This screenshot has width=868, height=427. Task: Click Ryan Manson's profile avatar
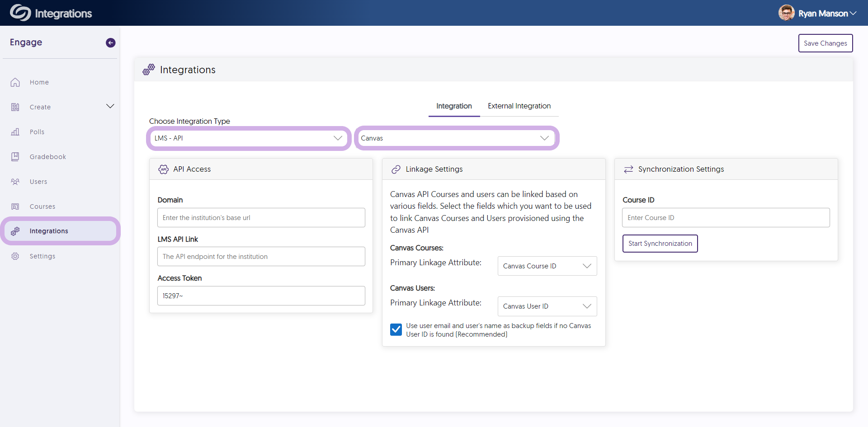pos(786,13)
